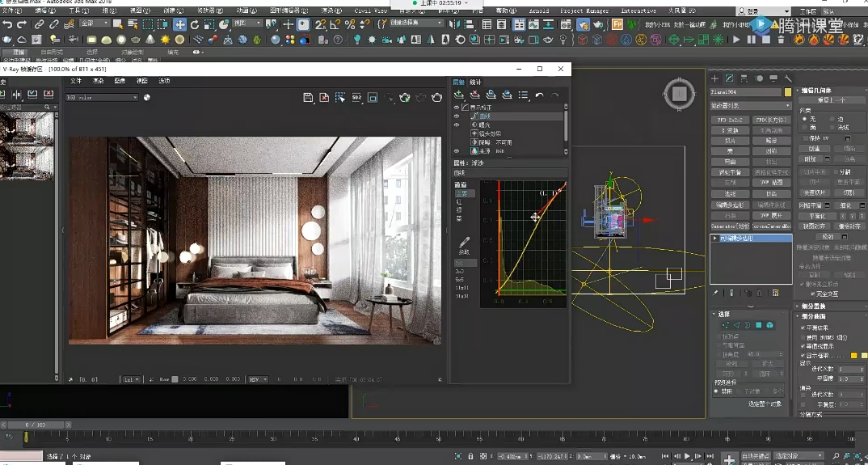The image size is (868, 465).
Task: Activate the Select and Rotate tool
Action: point(194,24)
